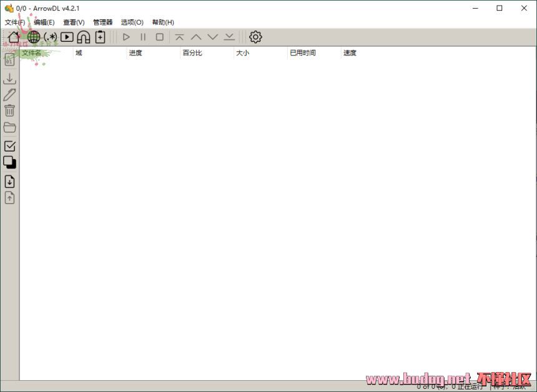Viewport: 537px width, 392px height.
Task: Click the trash delete sidebar icon
Action: click(x=9, y=110)
